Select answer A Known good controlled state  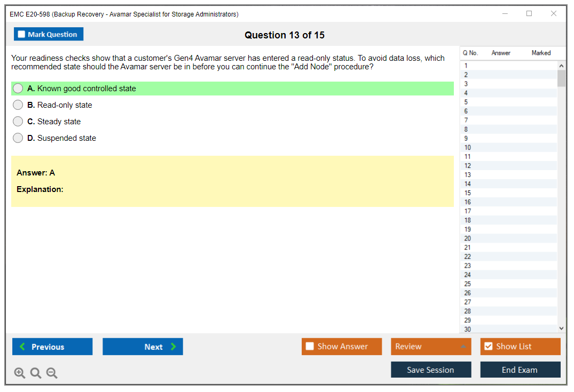coord(18,89)
